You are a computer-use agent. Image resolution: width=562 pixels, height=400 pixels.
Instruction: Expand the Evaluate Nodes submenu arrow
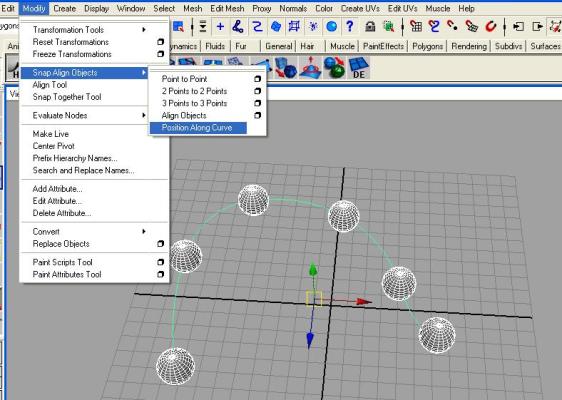click(x=144, y=115)
